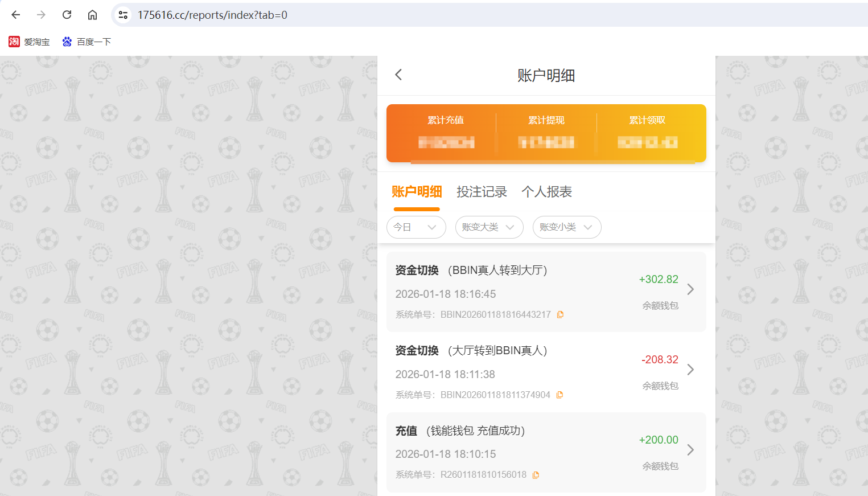The height and width of the screenshot is (496, 868).
Task: Copy order number BBIN202601181816443217
Action: click(x=560, y=314)
